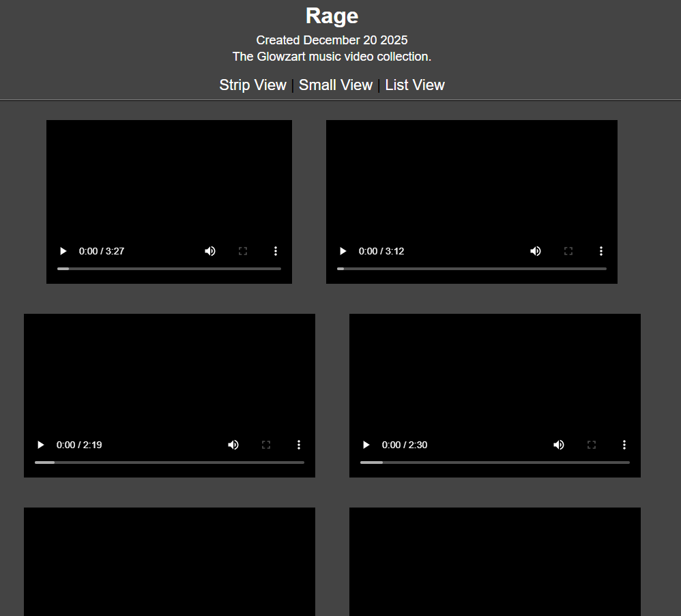Seek within the 3:27 video progress bar
681x616 pixels.
click(x=169, y=269)
